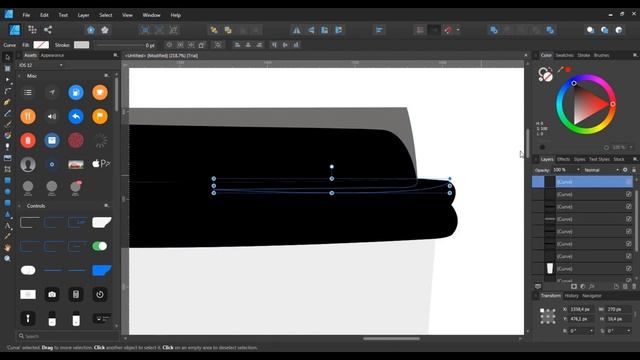The width and height of the screenshot is (640, 360).
Task: Open the Assets panel menu icon
Action: click(116, 55)
